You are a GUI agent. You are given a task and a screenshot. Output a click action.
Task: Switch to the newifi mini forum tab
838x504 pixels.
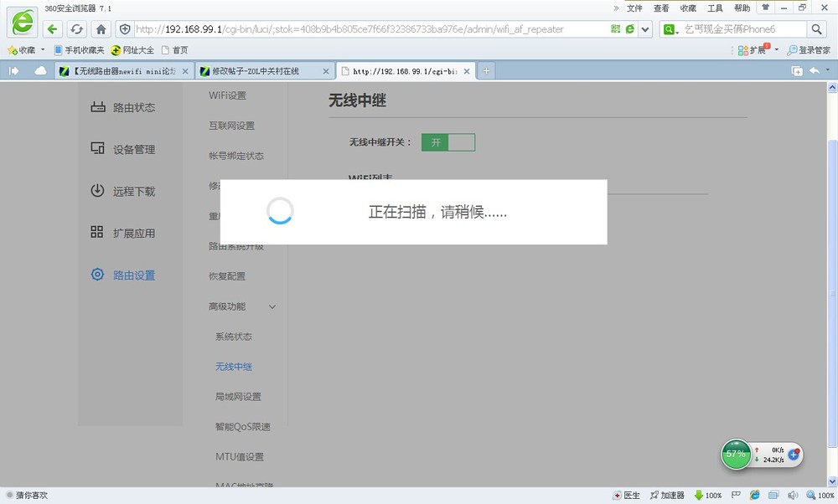pos(124,71)
